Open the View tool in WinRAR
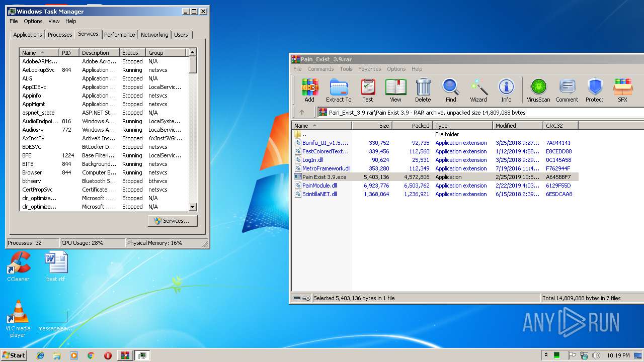The width and height of the screenshot is (644, 362). (395, 90)
